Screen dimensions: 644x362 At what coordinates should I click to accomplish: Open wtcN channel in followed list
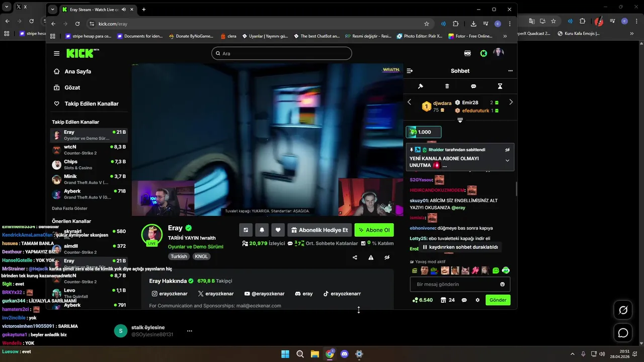click(x=89, y=150)
